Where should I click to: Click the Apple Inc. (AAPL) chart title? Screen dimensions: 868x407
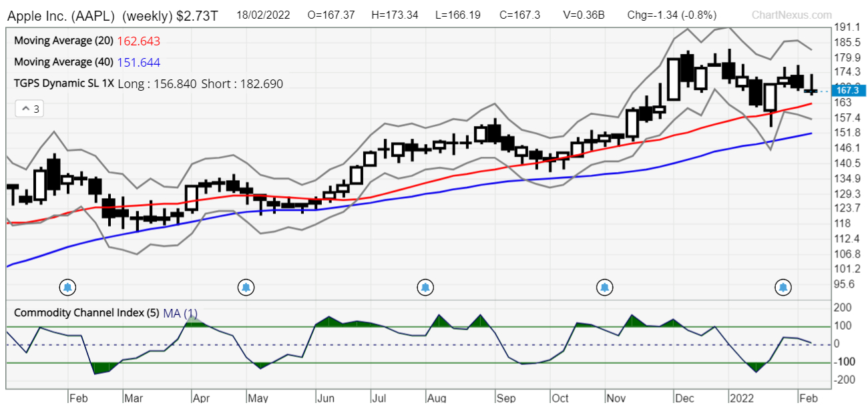coord(61,15)
